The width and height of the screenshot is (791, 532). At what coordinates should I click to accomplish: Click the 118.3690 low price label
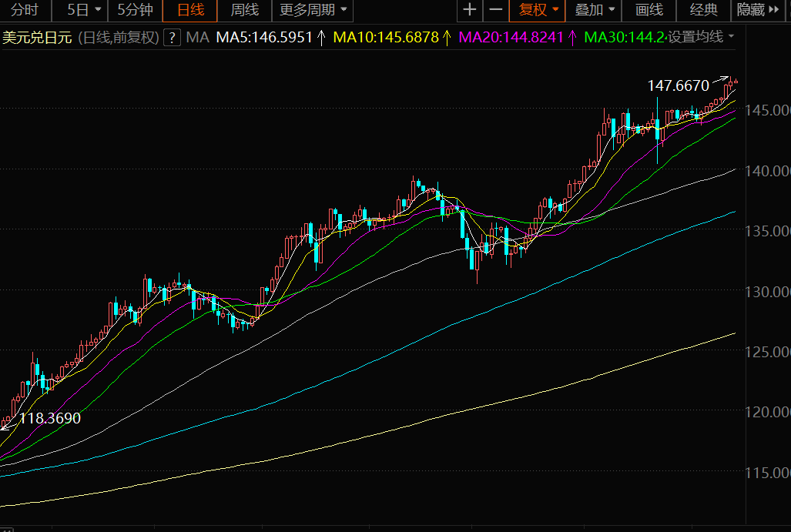tap(50, 418)
